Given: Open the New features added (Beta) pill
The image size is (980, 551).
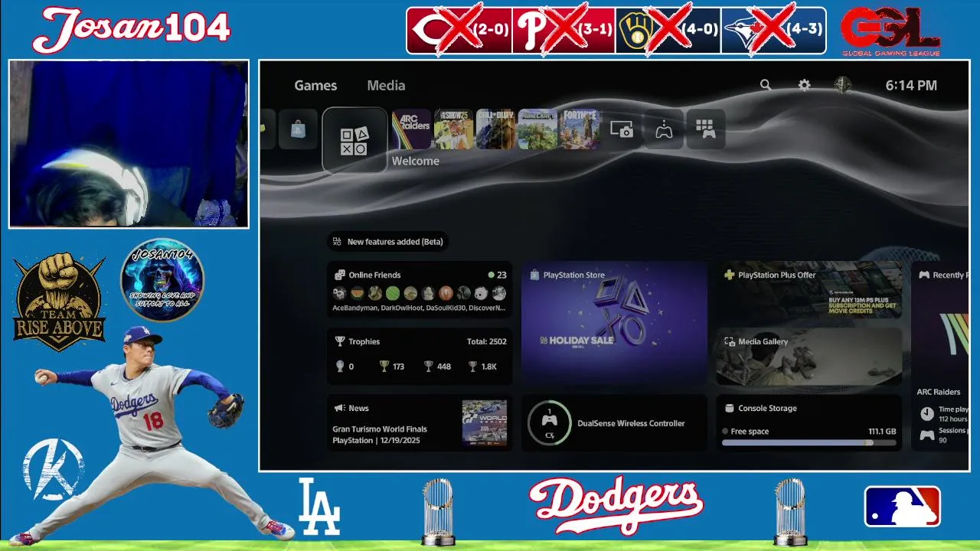Looking at the screenshot, I should 387,242.
